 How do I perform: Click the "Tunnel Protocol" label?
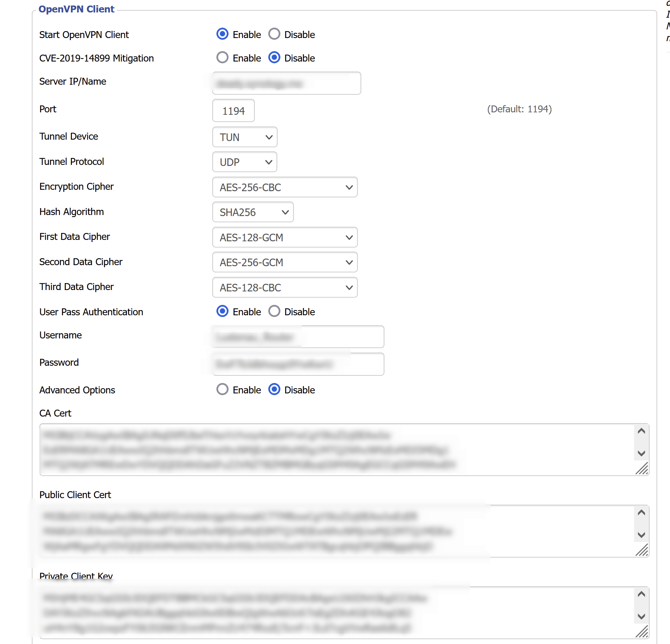coord(72,161)
